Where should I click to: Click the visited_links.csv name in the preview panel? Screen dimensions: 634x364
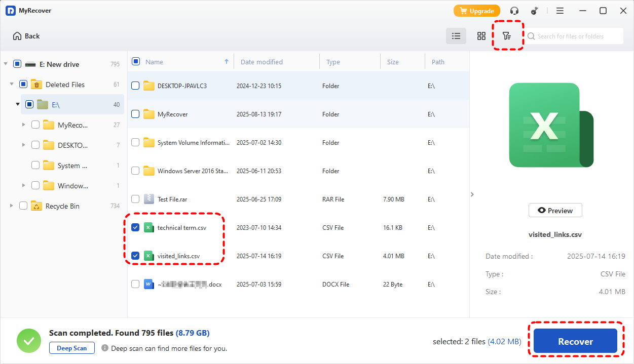tap(555, 235)
